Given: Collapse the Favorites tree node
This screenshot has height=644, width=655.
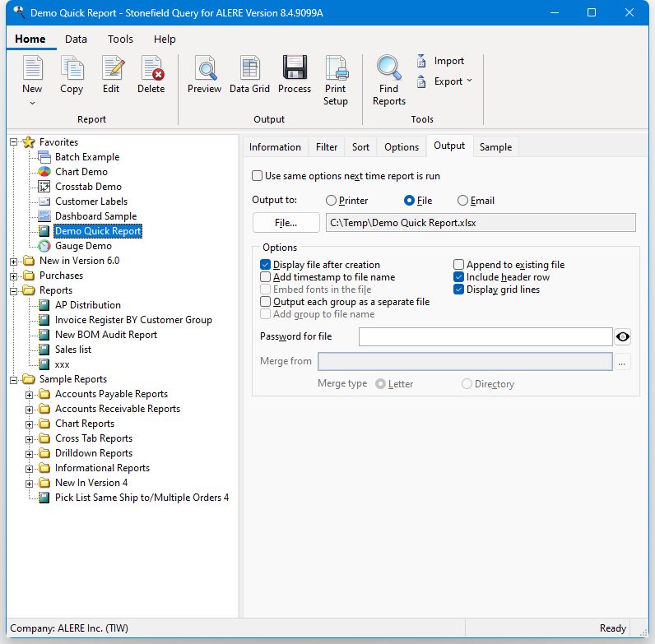Looking at the screenshot, I should tap(14, 142).
